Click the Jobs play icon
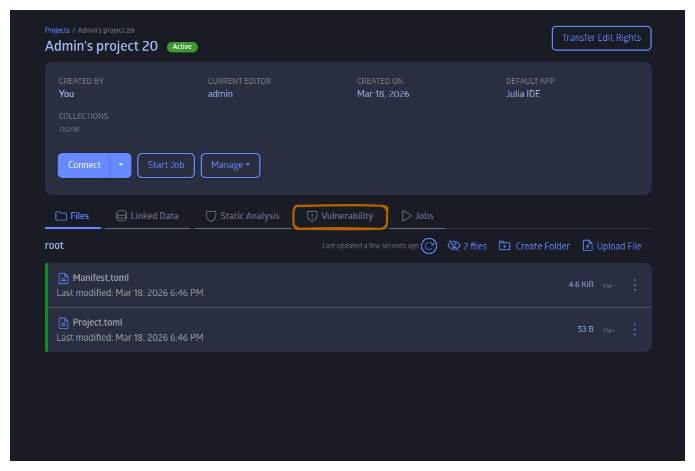 point(406,216)
